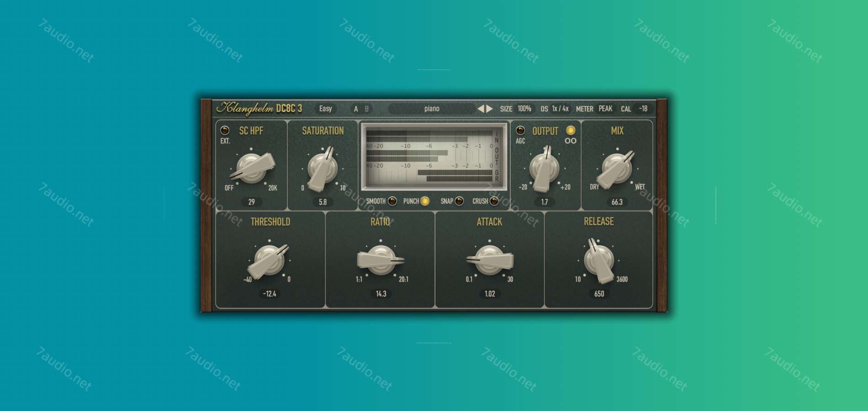The image size is (868, 411).
Task: Click the +20 output maximum label
Action: coord(565,187)
